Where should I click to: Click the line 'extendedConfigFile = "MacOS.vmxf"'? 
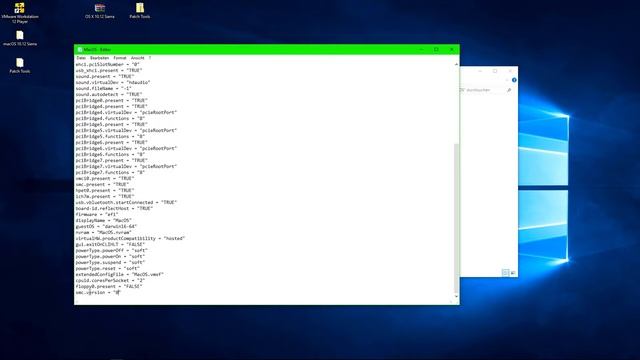coord(120,275)
